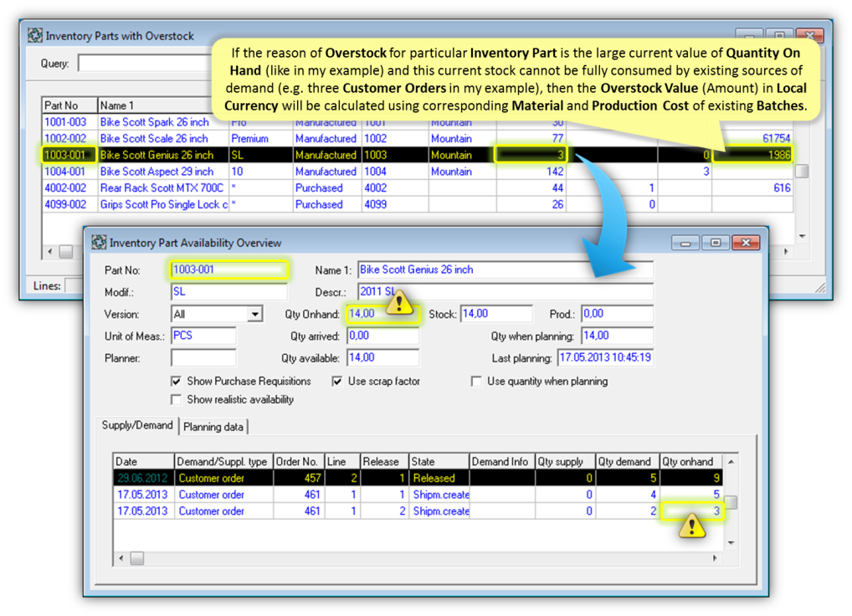Click the Query input in Overstock window
Viewport: 852px width, 616px height.
click(145, 64)
